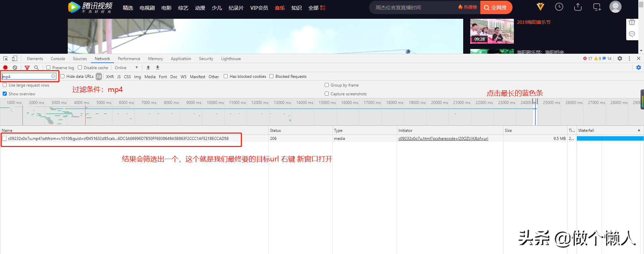Select the c09232x0o7u.mp4 request row
This screenshot has width=644, height=254.
coord(134,138)
